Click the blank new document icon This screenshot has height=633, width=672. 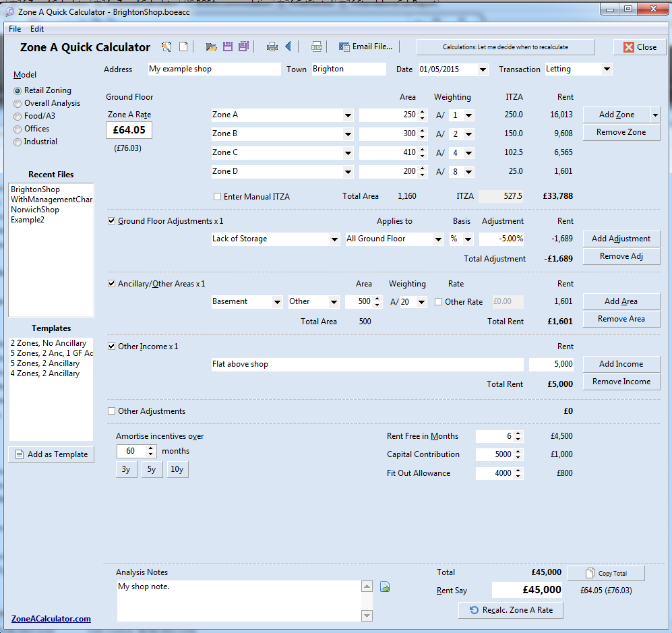point(183,47)
